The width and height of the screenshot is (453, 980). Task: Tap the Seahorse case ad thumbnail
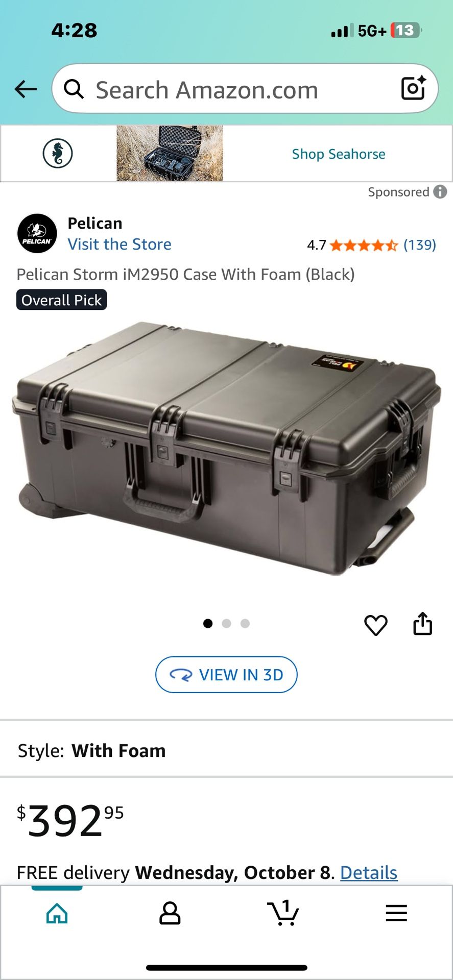click(x=170, y=153)
